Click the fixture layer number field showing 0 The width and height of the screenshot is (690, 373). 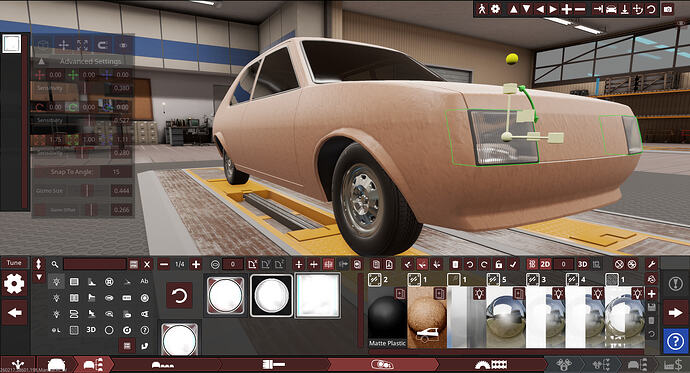point(233,264)
